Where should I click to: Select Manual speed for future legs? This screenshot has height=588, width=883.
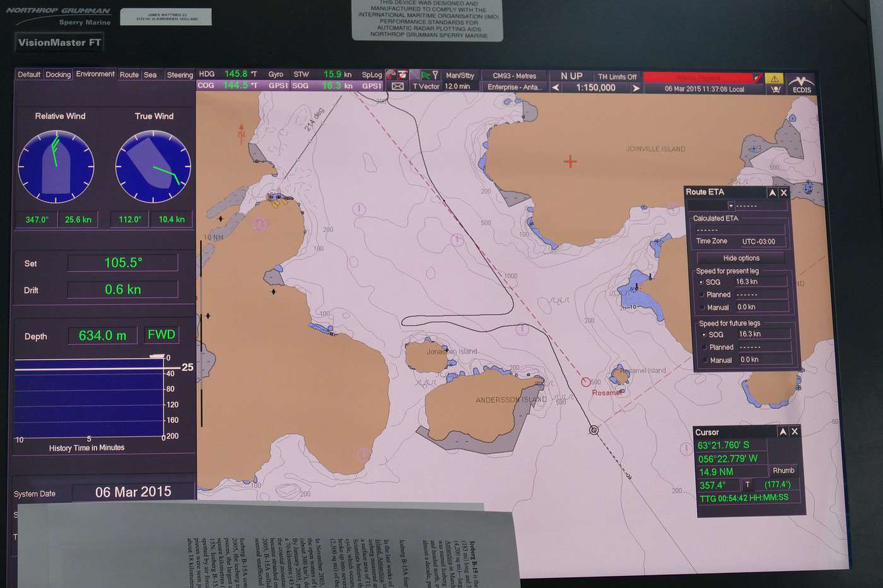pos(704,360)
